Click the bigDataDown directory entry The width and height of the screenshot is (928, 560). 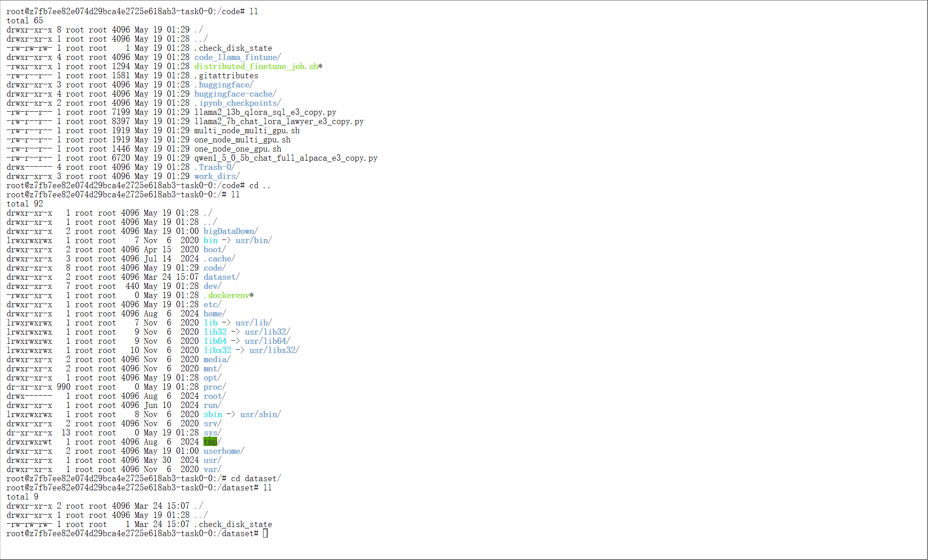(229, 231)
